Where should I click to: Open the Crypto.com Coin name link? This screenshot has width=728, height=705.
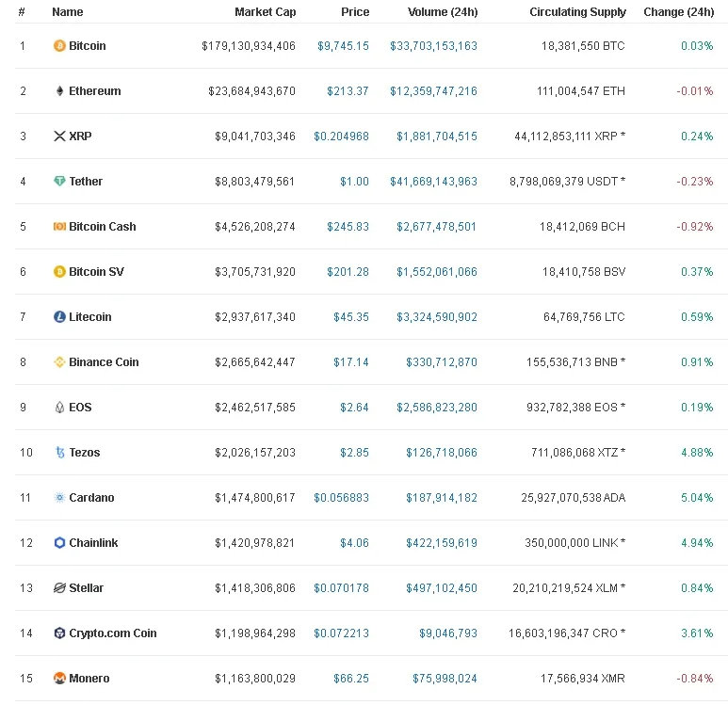pyautogui.click(x=113, y=633)
